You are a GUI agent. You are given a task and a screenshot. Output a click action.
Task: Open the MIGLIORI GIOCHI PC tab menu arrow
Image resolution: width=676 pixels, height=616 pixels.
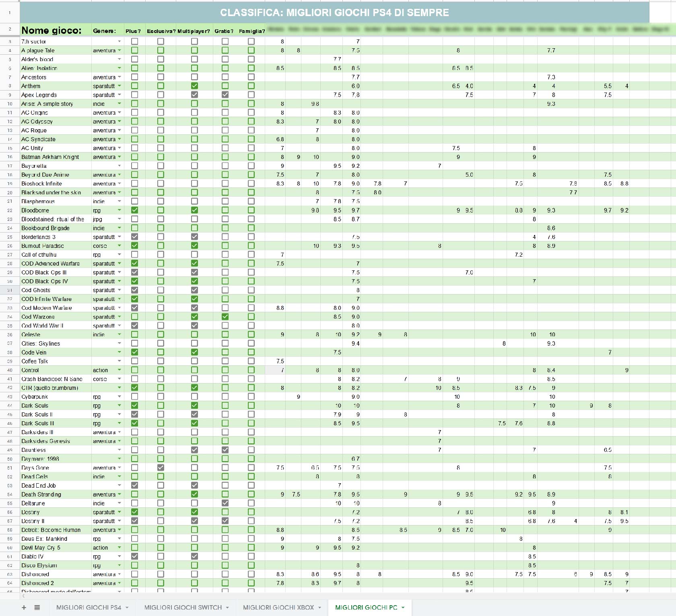pyautogui.click(x=403, y=608)
